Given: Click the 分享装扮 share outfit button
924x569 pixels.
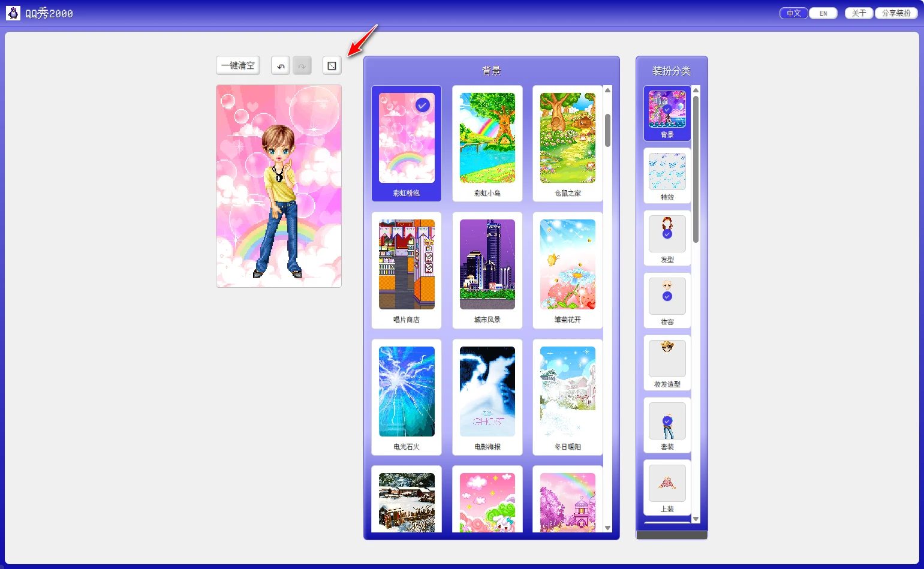Looking at the screenshot, I should (896, 13).
